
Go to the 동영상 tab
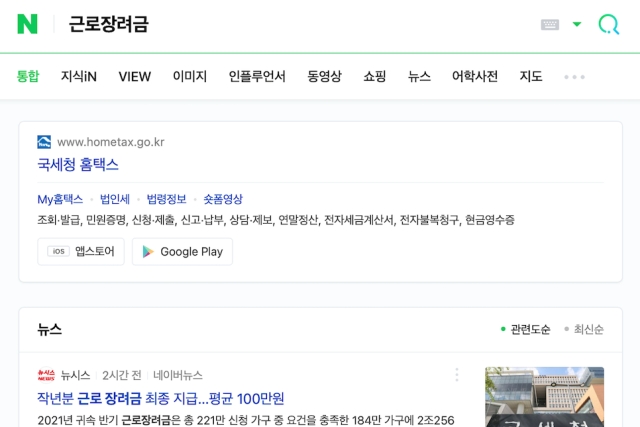(324, 76)
